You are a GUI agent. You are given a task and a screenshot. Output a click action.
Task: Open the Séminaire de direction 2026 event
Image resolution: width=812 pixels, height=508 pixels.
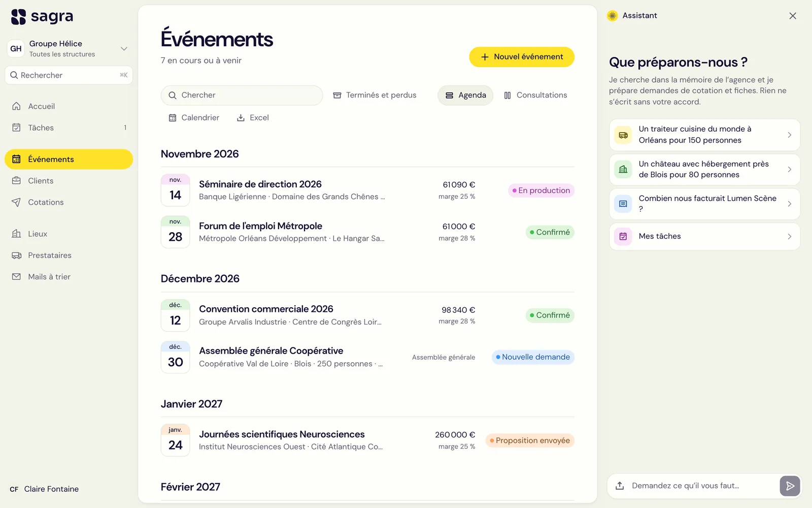coord(367,190)
